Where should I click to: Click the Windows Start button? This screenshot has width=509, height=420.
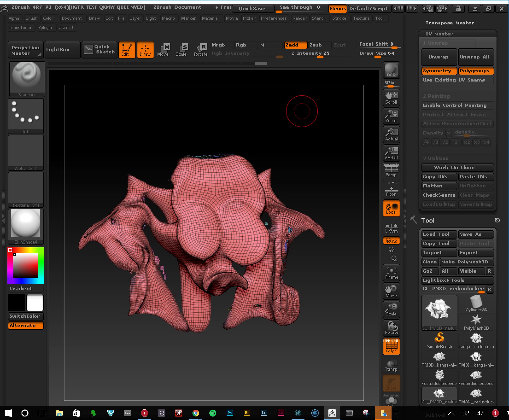(8, 413)
